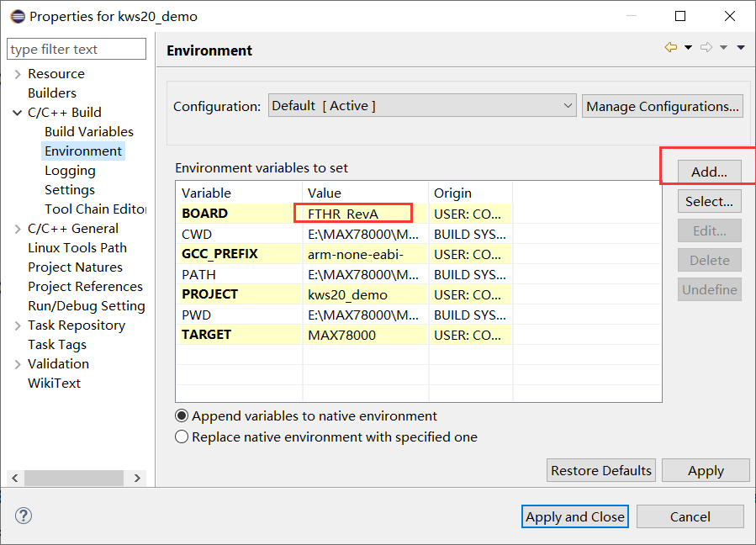Screen dimensions: 756x545
Task: Click the Edit... button
Action: (x=709, y=230)
